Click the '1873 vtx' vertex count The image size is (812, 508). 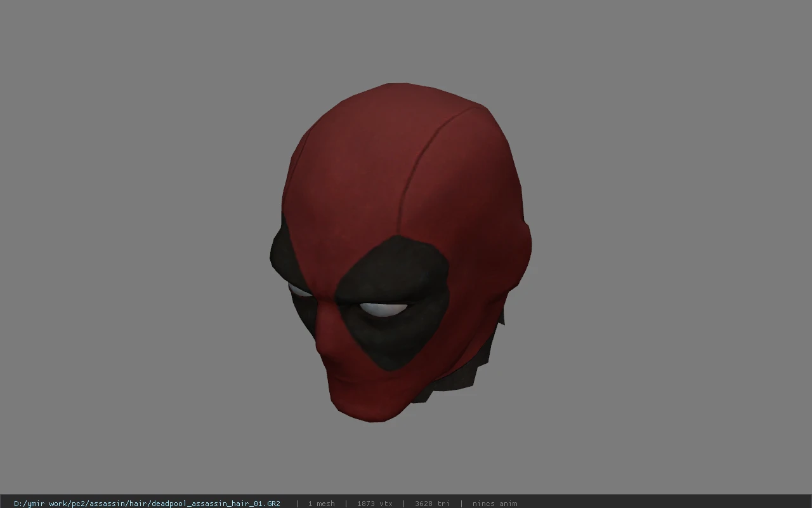click(374, 504)
